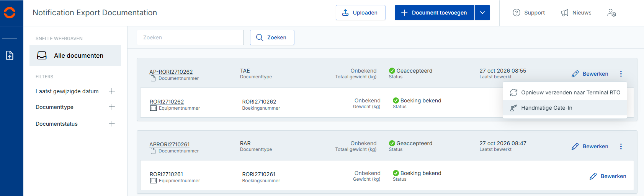Screen dimensions: 644x196
Task: Click Bewerken for equipment RORI2710261
Action: (x=608, y=176)
